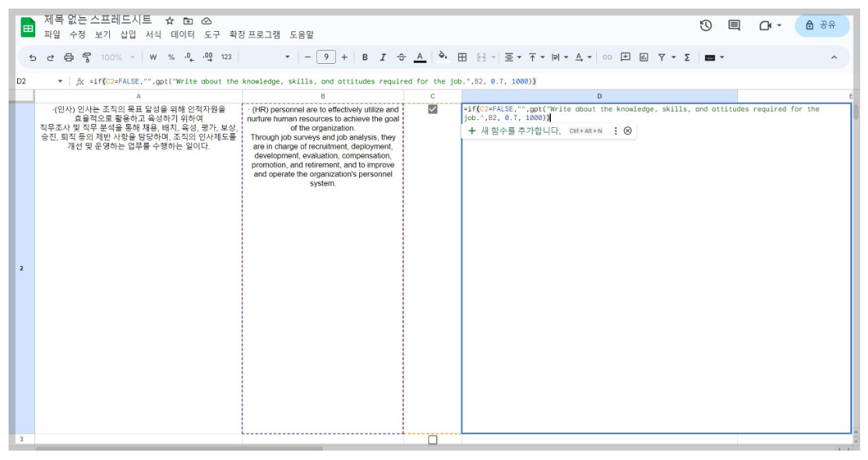
Task: Open horizontal align dropdown
Action: tap(513, 57)
